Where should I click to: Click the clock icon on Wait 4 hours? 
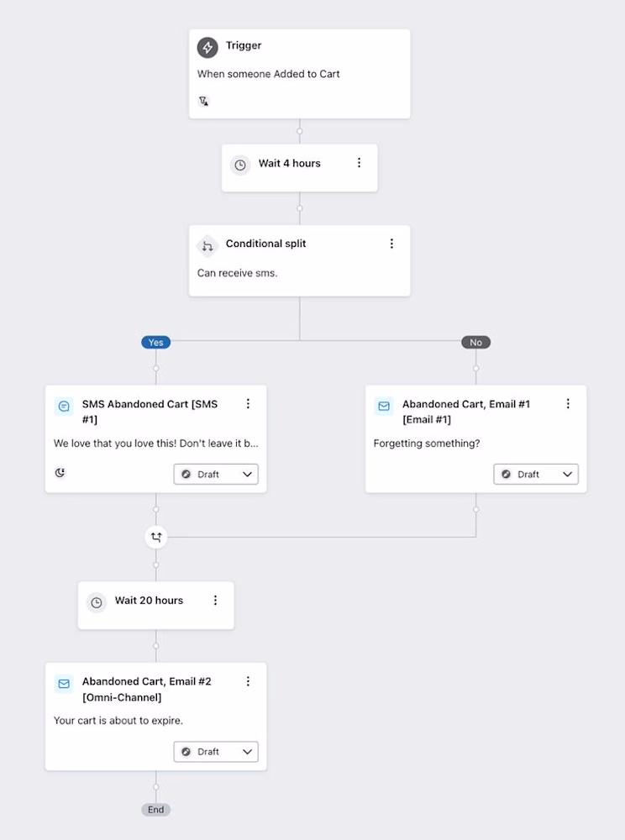pos(240,165)
